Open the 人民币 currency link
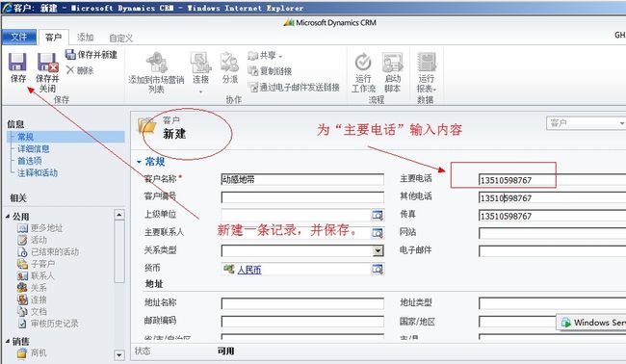The height and width of the screenshot is (364, 626). pyautogui.click(x=249, y=270)
